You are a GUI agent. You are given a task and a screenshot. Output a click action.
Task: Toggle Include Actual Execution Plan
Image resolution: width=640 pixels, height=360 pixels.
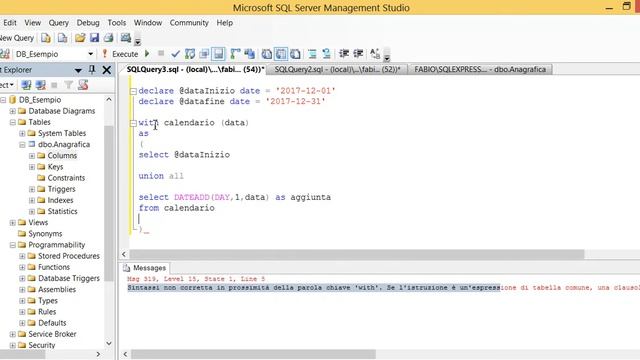(235, 54)
